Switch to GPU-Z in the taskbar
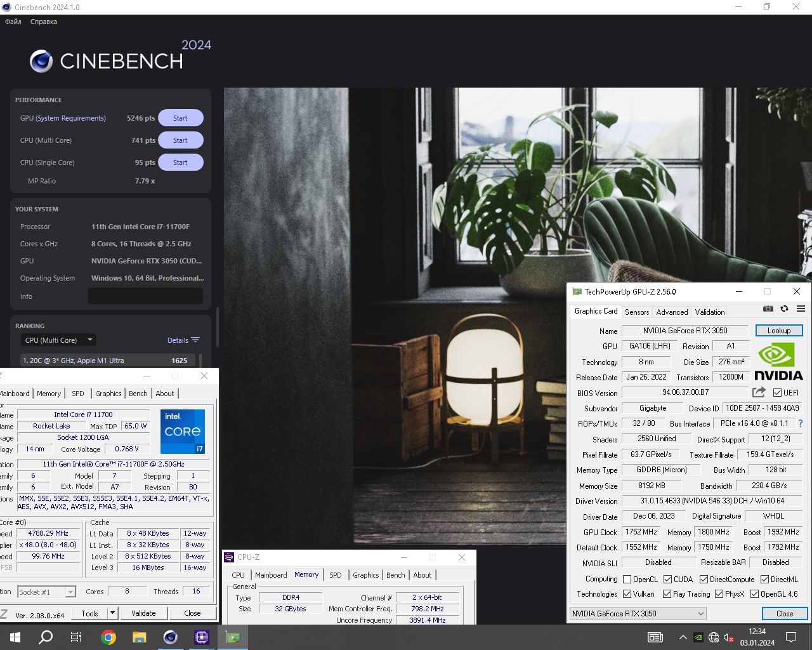 (233, 637)
